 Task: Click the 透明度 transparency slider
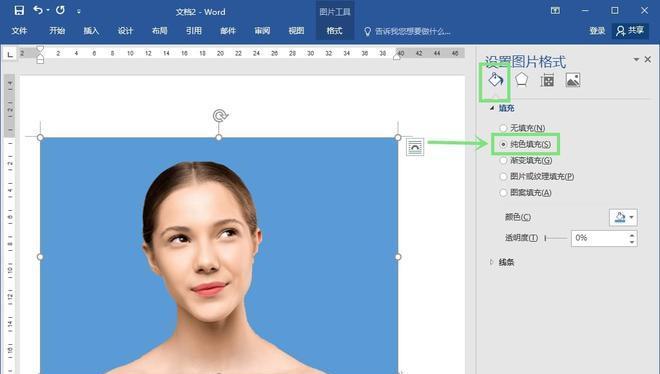(556, 238)
